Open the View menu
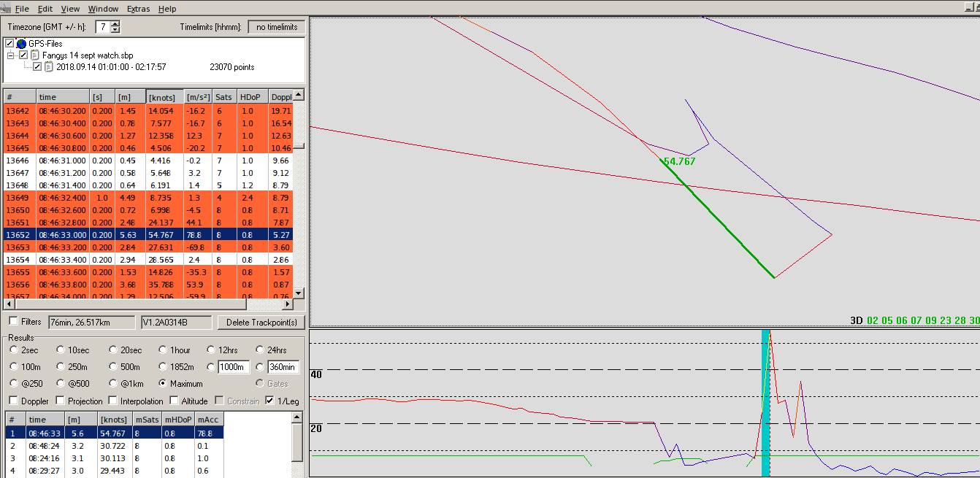Viewport: 980px width, 478px height. click(70, 9)
